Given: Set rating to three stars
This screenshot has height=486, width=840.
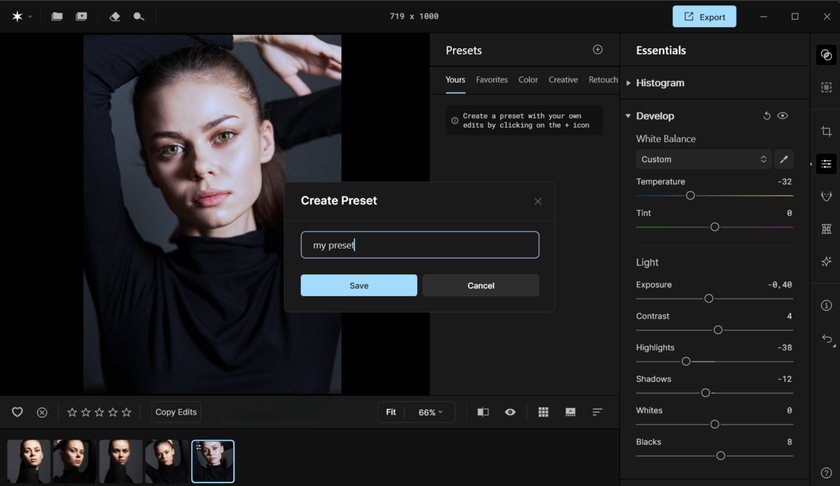Looking at the screenshot, I should tap(99, 412).
